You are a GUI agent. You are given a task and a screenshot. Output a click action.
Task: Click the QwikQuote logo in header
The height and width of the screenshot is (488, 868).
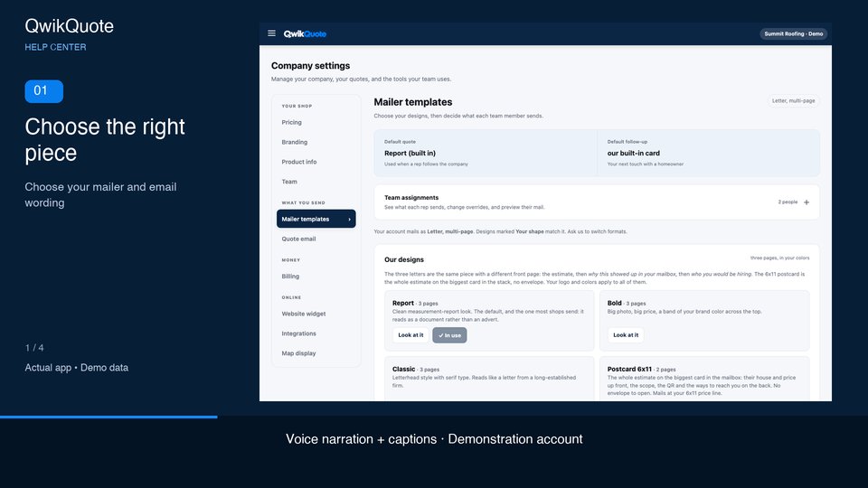tap(305, 33)
